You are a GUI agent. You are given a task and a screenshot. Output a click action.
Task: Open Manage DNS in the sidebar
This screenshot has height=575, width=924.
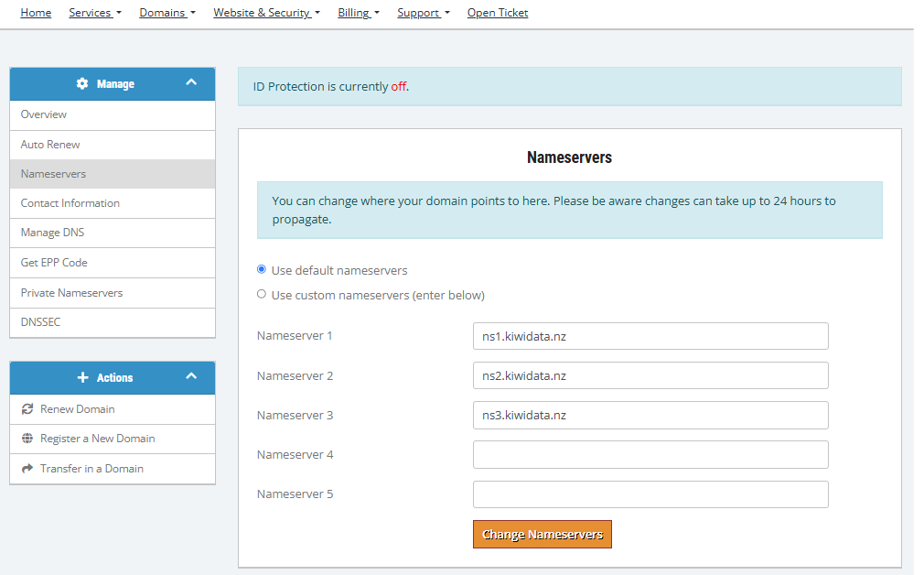pos(53,233)
